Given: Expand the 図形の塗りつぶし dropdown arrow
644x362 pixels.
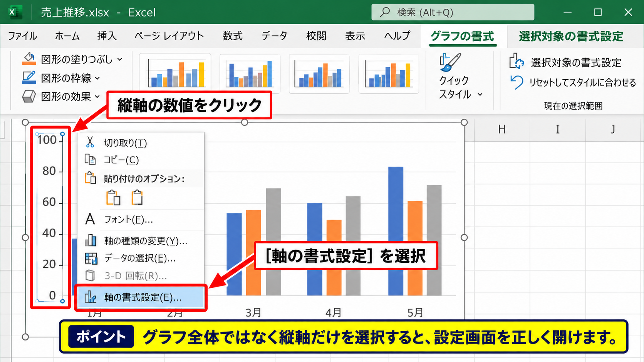Looking at the screenshot, I should 120,59.
